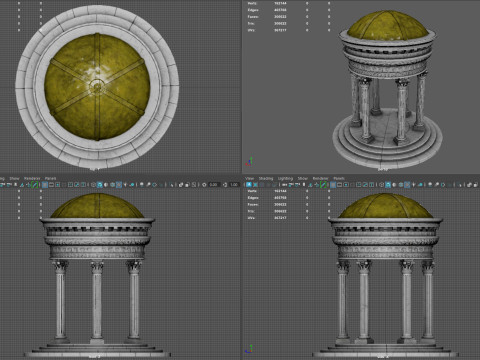Toggle X-Ray icon in lower-left panel toolbar

pos(181,184)
